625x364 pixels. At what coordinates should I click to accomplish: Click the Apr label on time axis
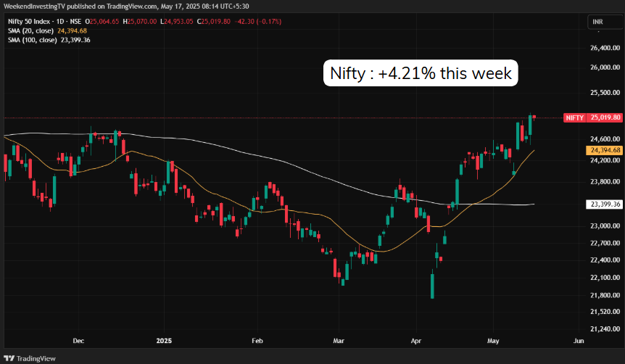point(416,341)
